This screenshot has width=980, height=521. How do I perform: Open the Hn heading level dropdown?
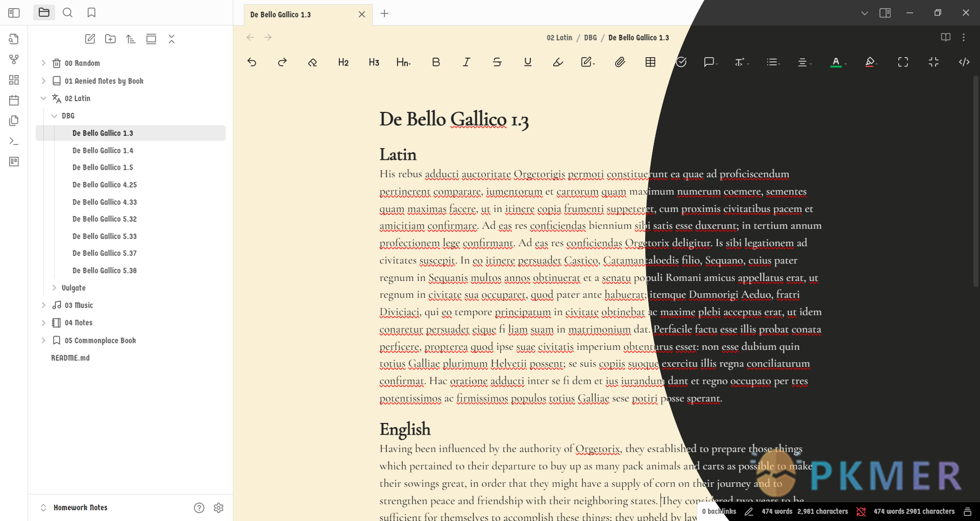point(404,62)
